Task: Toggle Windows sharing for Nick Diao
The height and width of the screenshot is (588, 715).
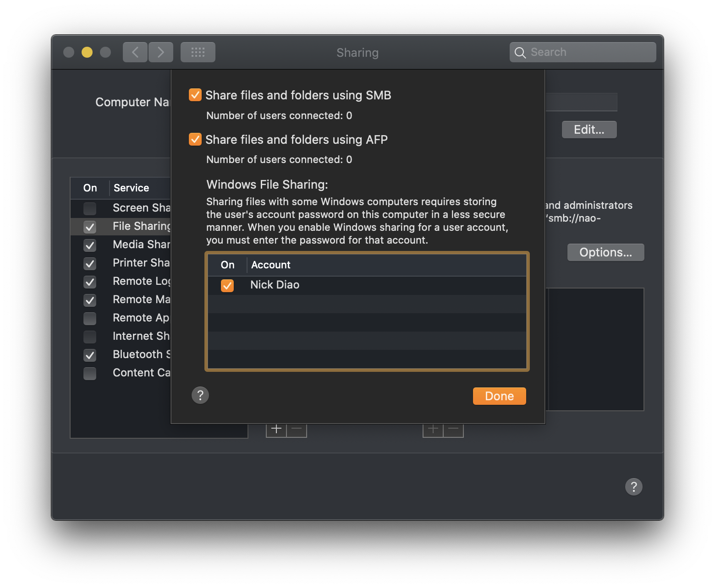Action: (x=227, y=285)
